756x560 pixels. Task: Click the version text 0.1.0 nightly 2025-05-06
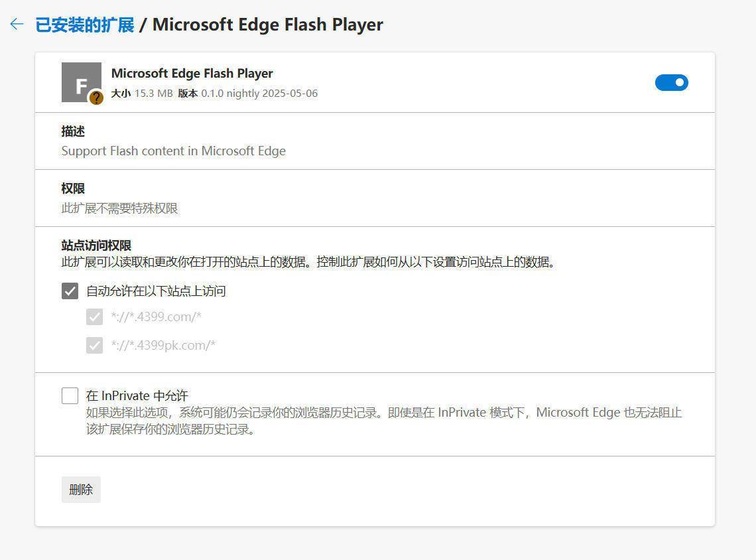pyautogui.click(x=259, y=93)
